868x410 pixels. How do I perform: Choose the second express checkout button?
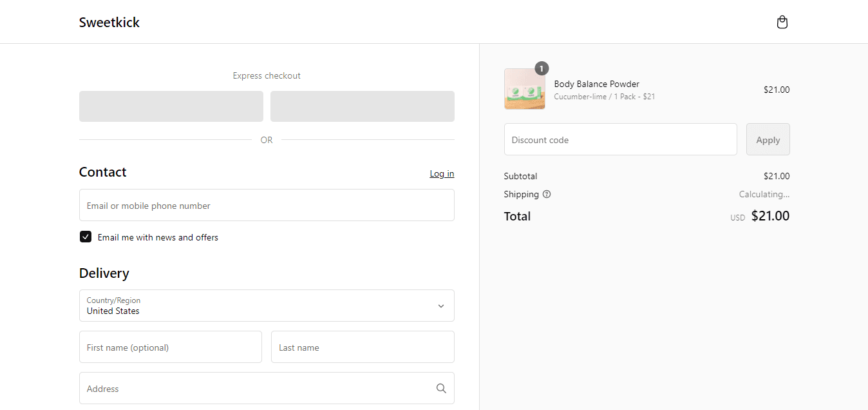click(x=363, y=106)
